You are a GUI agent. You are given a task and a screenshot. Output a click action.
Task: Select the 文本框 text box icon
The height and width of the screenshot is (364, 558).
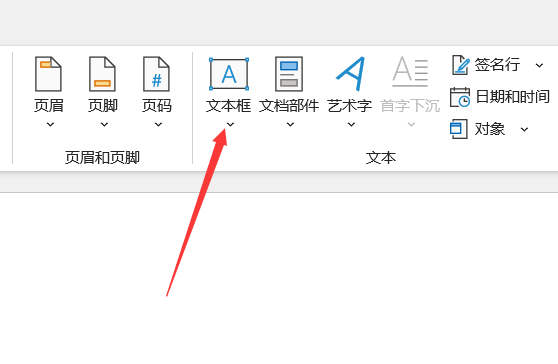(x=229, y=74)
